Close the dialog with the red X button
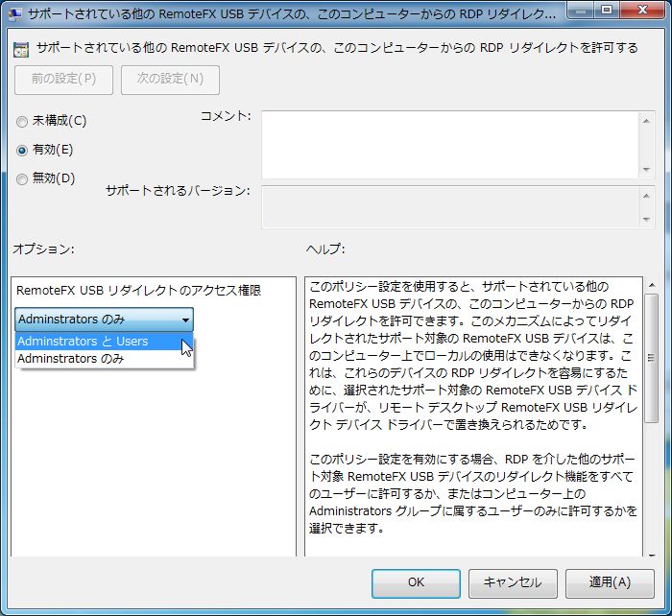672x616 pixels. point(641,12)
